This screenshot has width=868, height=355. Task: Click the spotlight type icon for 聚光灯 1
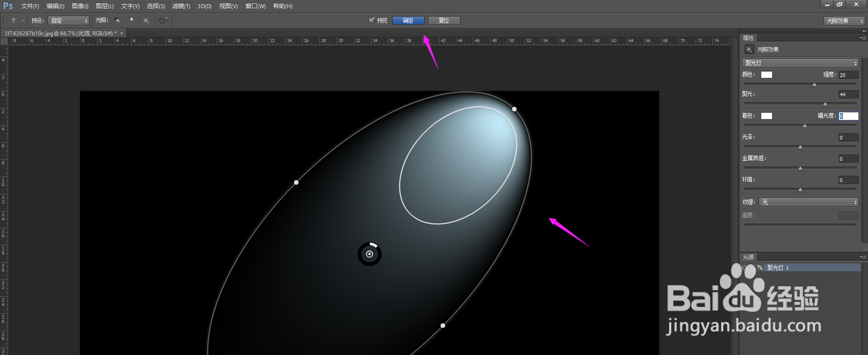760,268
